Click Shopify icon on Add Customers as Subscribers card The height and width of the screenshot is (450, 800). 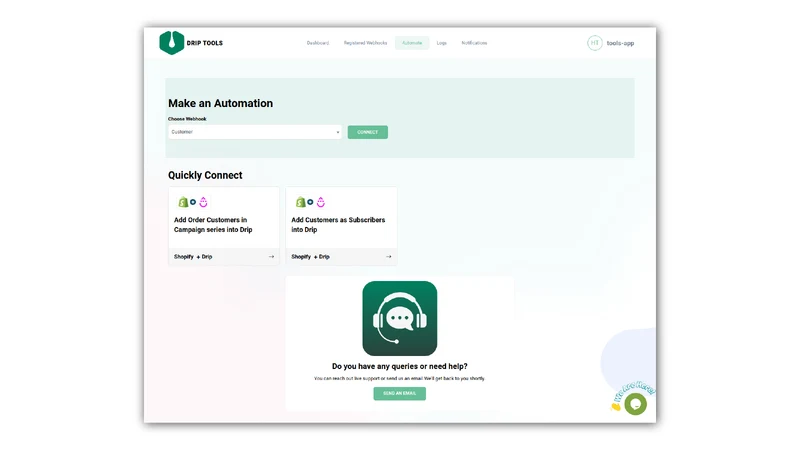coord(300,202)
